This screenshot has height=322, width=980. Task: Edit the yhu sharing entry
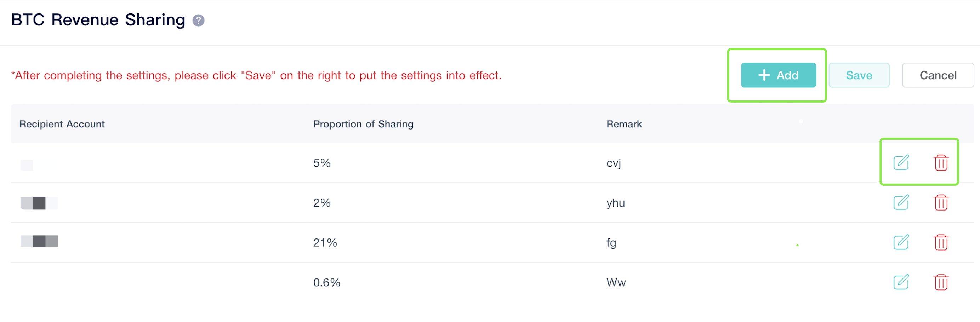pos(901,203)
